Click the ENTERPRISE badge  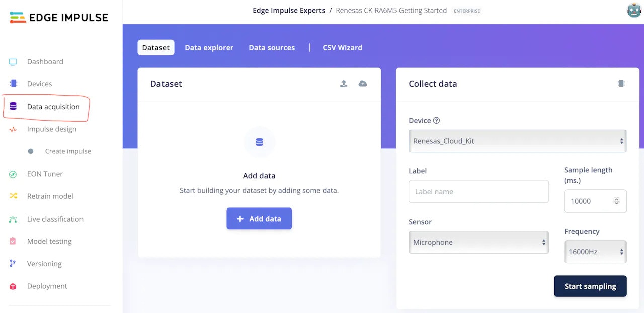click(467, 11)
